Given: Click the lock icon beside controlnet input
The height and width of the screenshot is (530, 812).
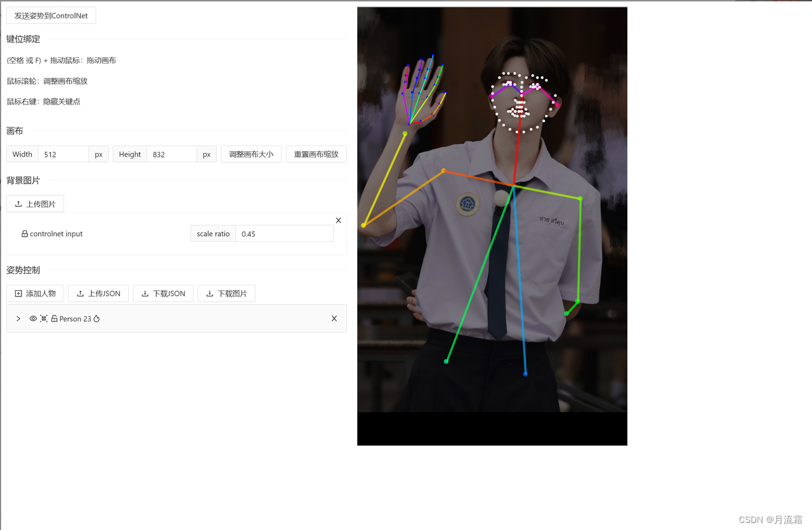Looking at the screenshot, I should (25, 234).
